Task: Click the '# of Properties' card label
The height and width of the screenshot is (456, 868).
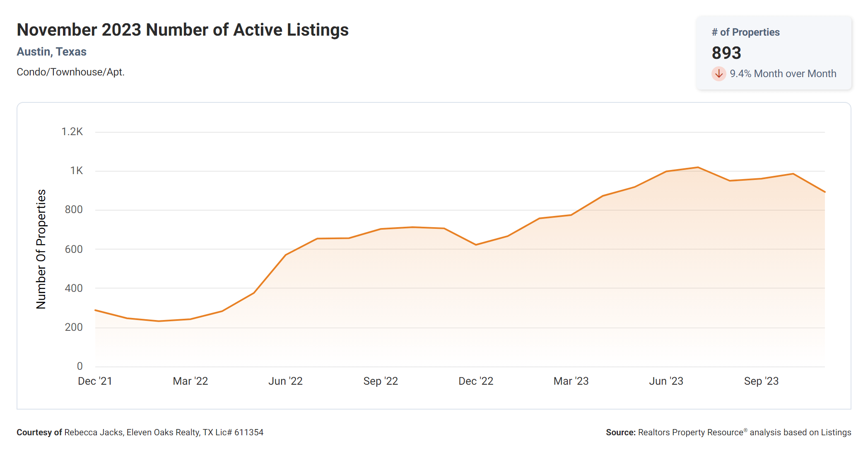Action: [745, 32]
